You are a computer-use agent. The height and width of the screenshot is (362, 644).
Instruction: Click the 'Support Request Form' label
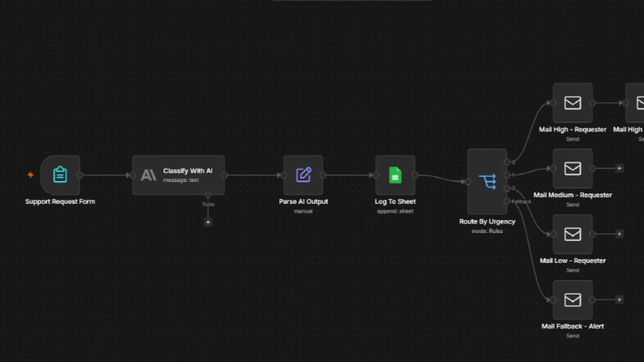pos(60,201)
